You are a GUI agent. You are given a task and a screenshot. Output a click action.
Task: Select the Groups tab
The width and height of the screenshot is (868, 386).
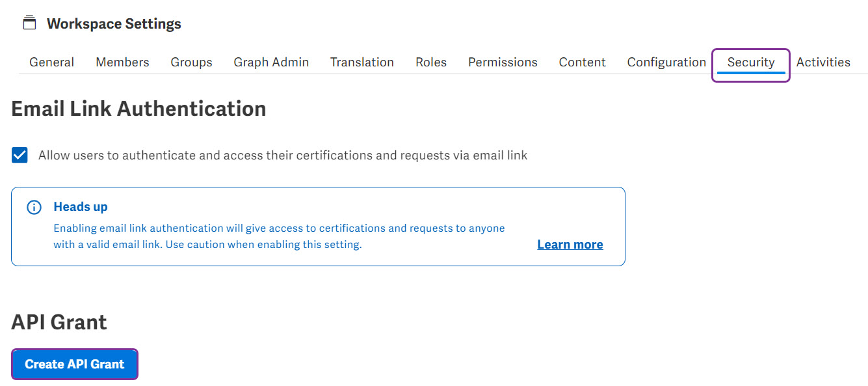click(x=191, y=62)
